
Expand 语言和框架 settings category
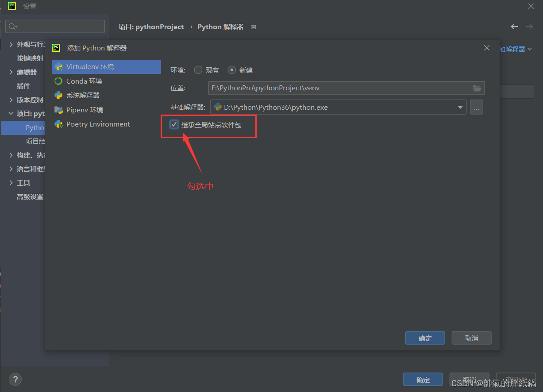(11, 169)
